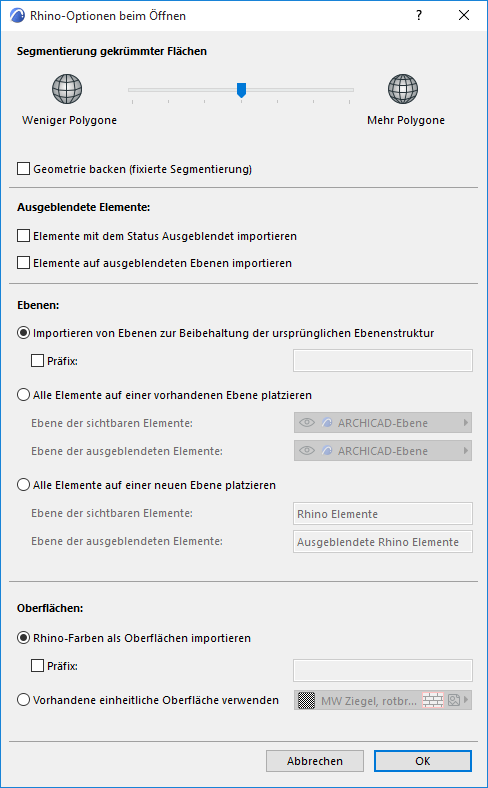Click arrow at the end of surface dropdown

tap(466, 700)
